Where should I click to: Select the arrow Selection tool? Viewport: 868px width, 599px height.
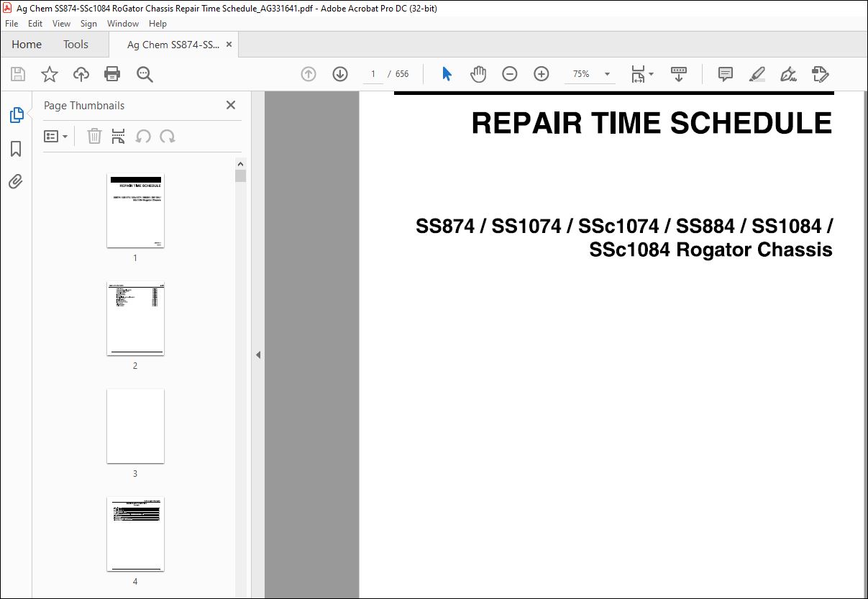pos(447,74)
